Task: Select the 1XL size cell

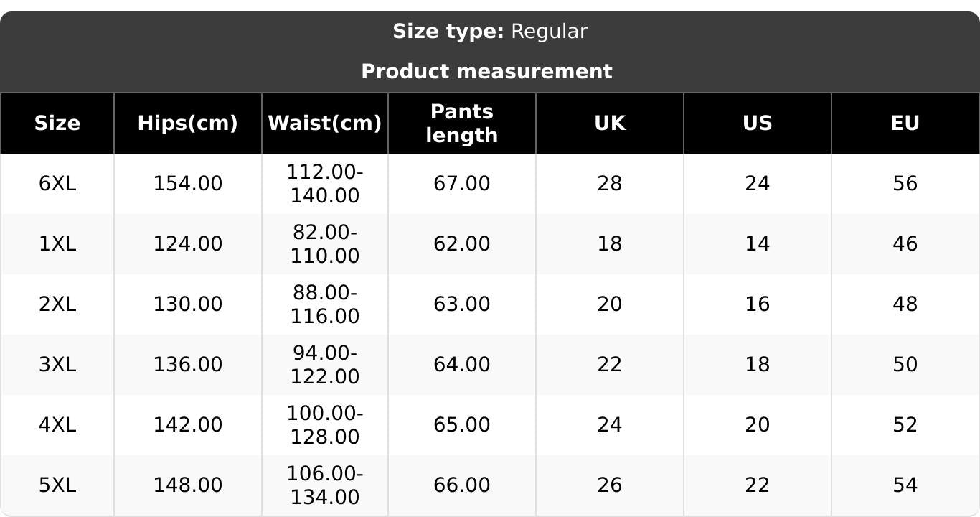Action: point(57,244)
